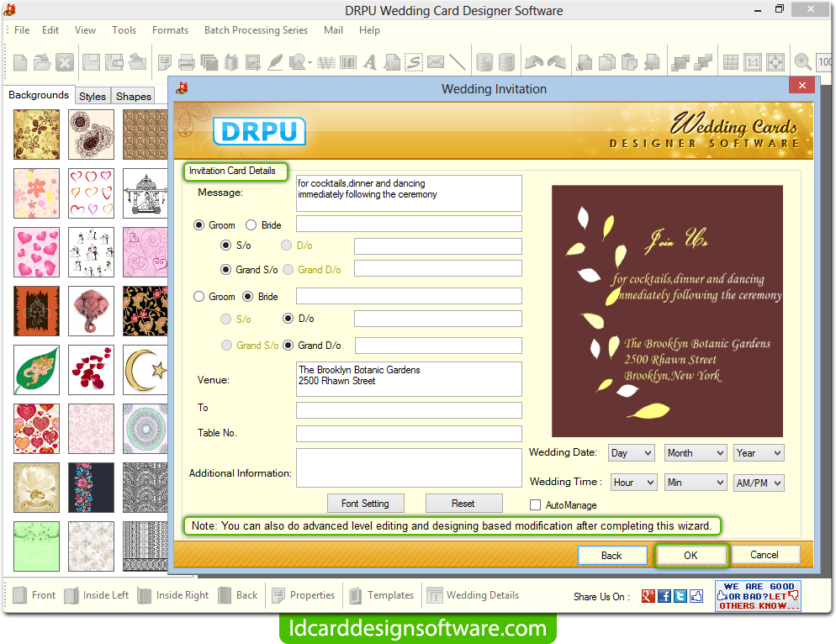Switch to the Inside Left card view

(x=97, y=595)
